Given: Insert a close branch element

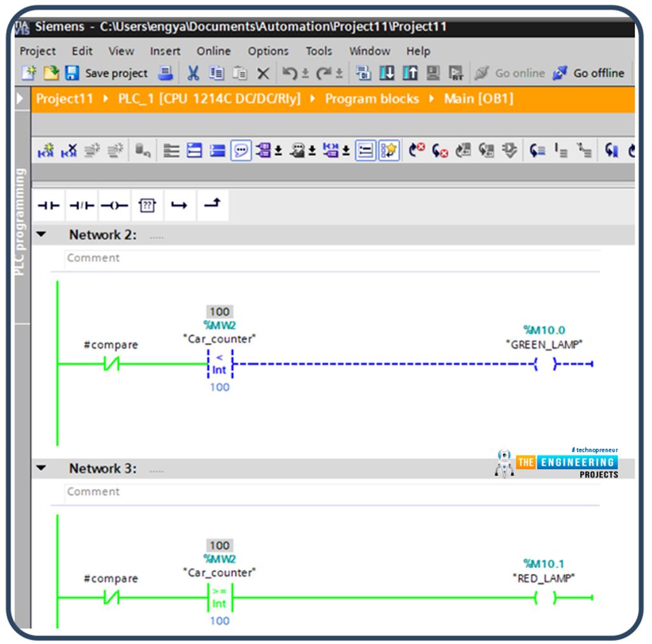Looking at the screenshot, I should click(x=212, y=205).
